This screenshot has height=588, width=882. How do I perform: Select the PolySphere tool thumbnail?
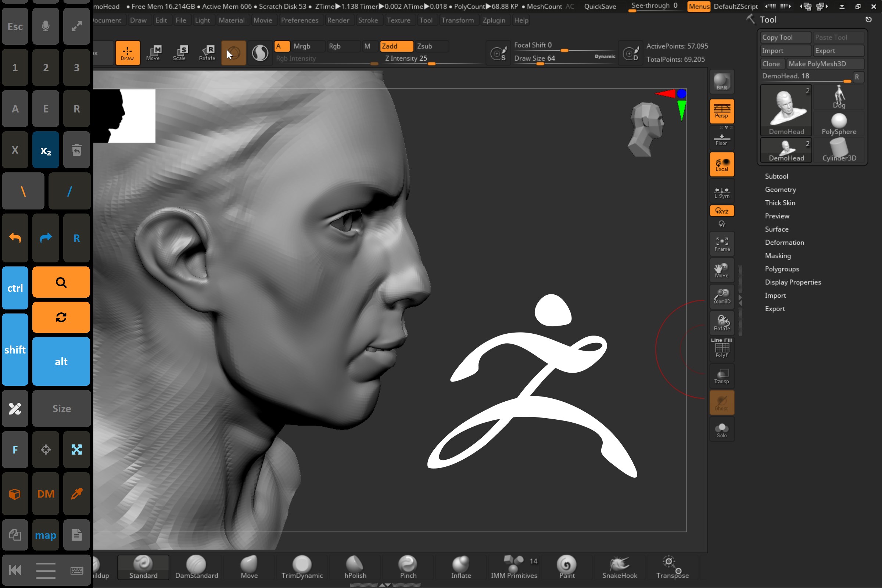tap(839, 124)
